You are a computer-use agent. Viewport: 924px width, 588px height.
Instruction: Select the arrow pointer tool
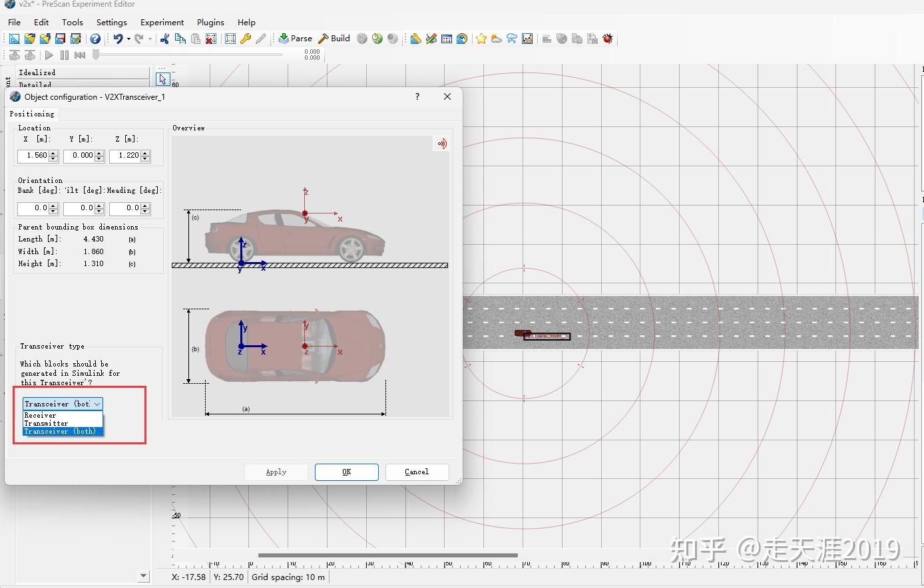click(162, 79)
